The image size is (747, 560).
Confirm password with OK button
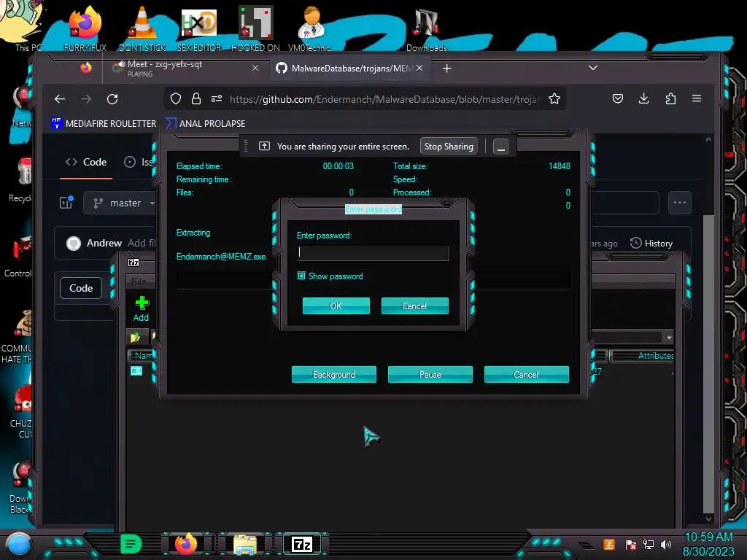coord(336,306)
